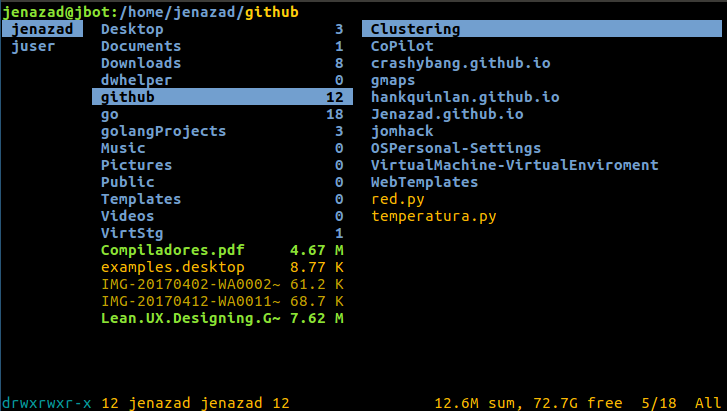Select the temperatura.py file

point(434,216)
